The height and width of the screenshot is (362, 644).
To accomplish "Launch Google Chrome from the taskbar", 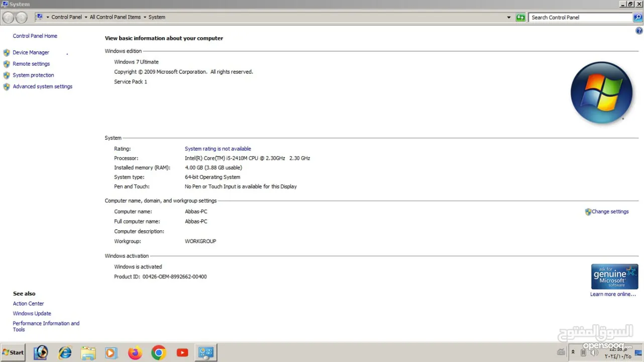I will tap(158, 353).
